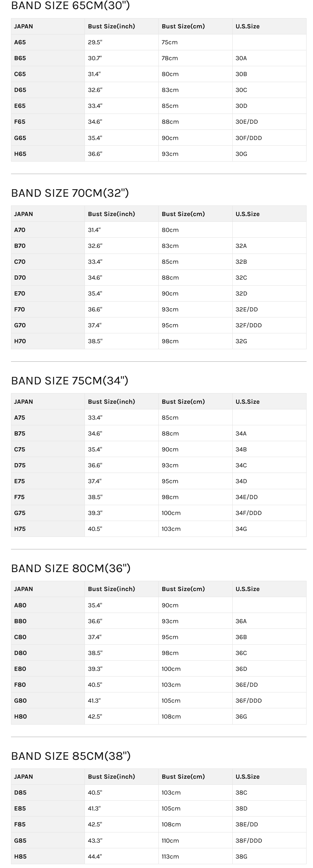Image resolution: width=313 pixels, height=868 pixels.
Task: Select the 38F/DDD size cell
Action: tap(269, 840)
